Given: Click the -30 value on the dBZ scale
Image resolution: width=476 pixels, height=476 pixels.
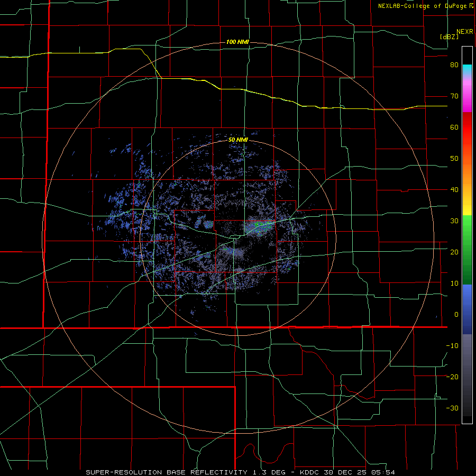Looking at the screenshot, I should [x=452, y=408].
